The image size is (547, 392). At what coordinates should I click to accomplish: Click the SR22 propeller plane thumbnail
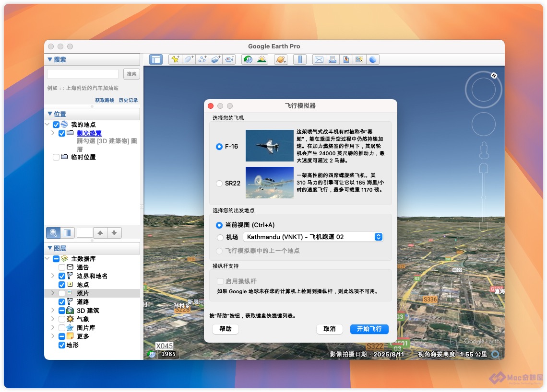point(269,183)
